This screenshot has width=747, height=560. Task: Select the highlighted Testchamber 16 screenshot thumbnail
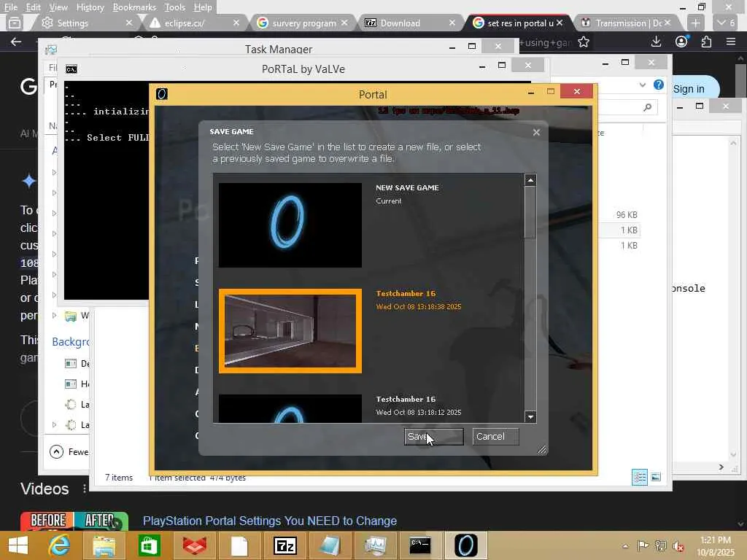pos(290,331)
